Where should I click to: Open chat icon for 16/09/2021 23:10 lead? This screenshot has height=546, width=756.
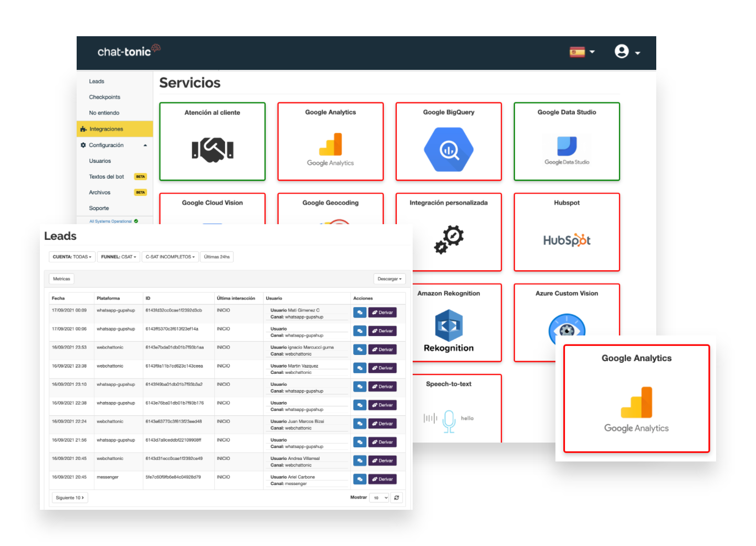point(360,386)
